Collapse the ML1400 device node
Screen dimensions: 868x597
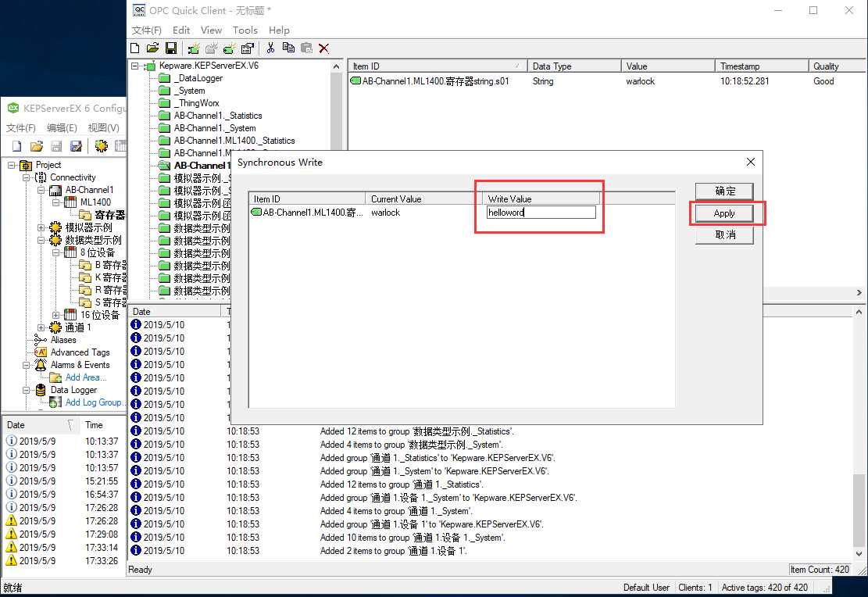[x=56, y=202]
